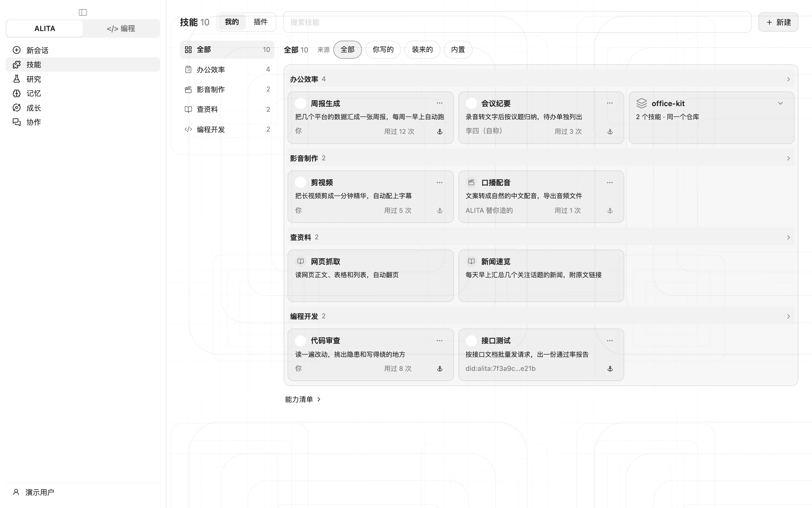Click the book icon on 新闻速览 card

(x=471, y=261)
